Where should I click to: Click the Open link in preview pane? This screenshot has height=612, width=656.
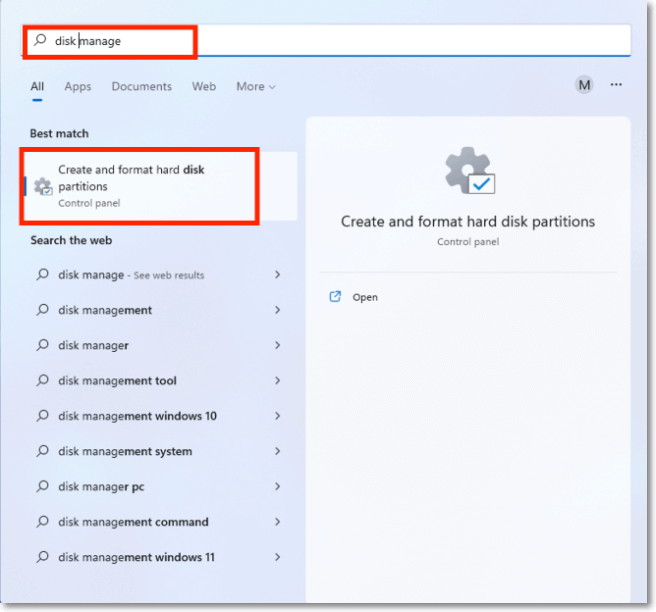pyautogui.click(x=365, y=297)
